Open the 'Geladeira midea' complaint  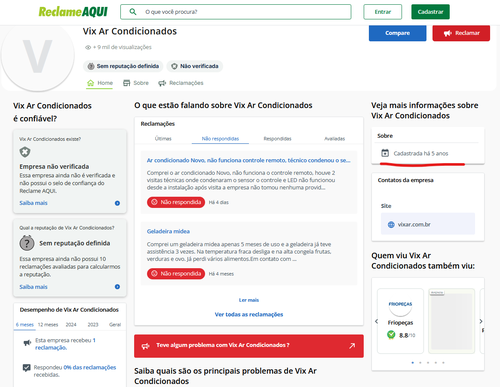[x=168, y=231]
